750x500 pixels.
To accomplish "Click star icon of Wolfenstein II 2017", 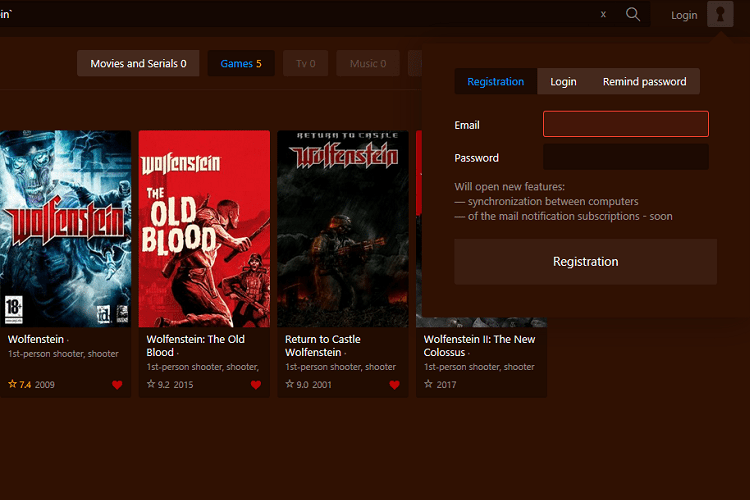I will pyautogui.click(x=429, y=384).
